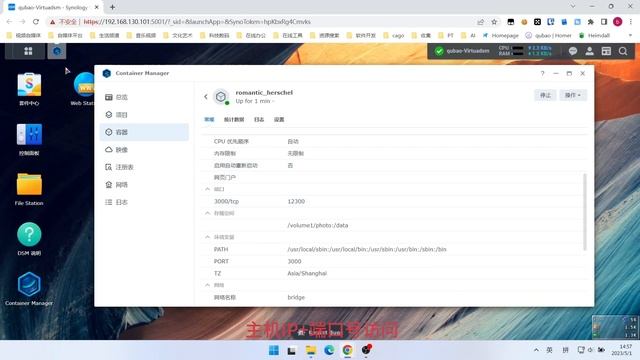Open the qubao | Homer bookmark
Screen dimensions: 640x360
tap(548, 36)
